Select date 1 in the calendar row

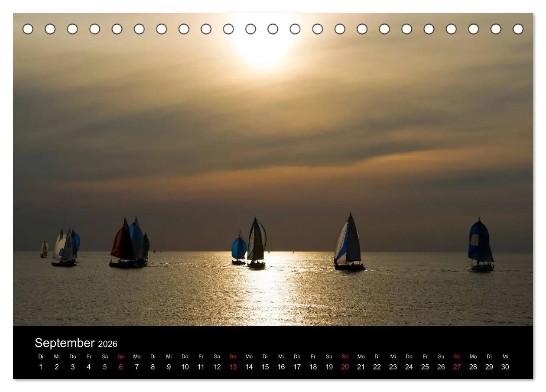point(41,367)
